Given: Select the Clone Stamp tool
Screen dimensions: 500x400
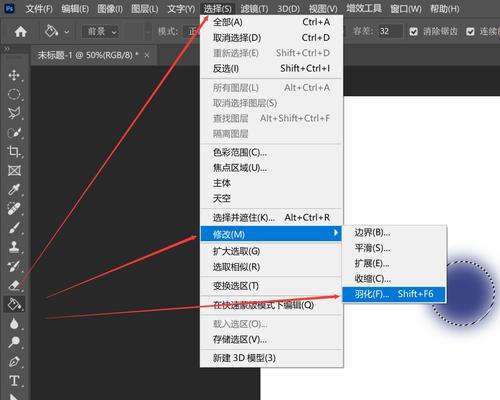Looking at the screenshot, I should (14, 247).
